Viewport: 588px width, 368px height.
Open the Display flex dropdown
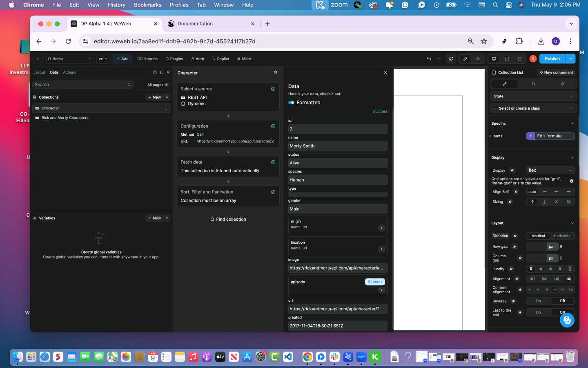coord(550,171)
